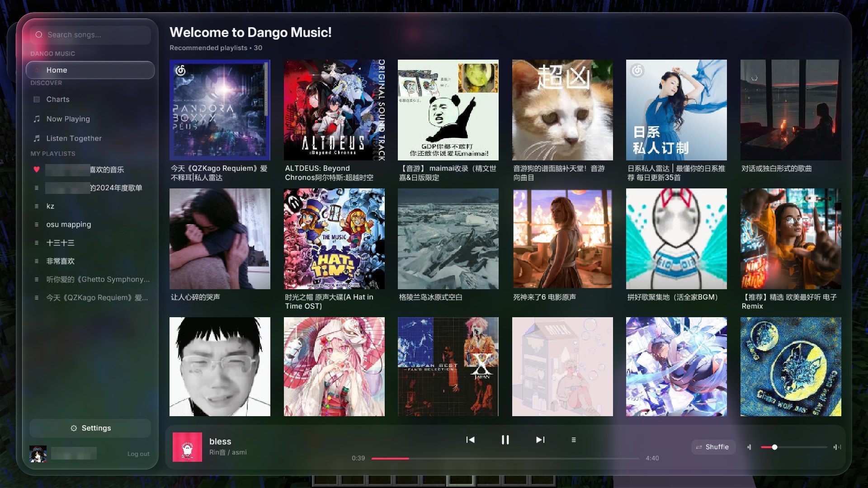Open Listen Together
The height and width of the screenshot is (488, 868).
pyautogui.click(x=90, y=138)
